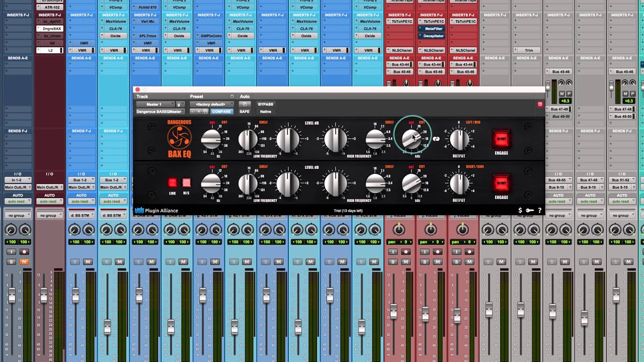Toggle plugin BYPASS
The height and width of the screenshot is (362, 644).
point(265,105)
